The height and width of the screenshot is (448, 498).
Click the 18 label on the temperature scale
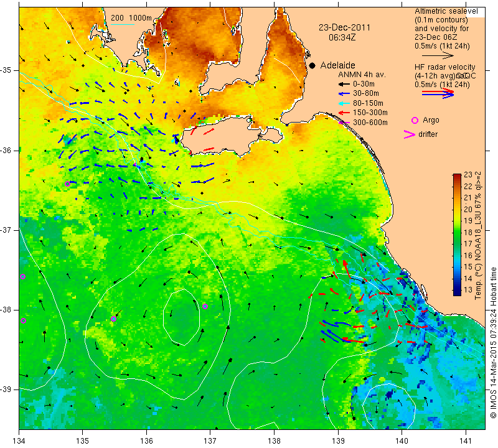468,233
